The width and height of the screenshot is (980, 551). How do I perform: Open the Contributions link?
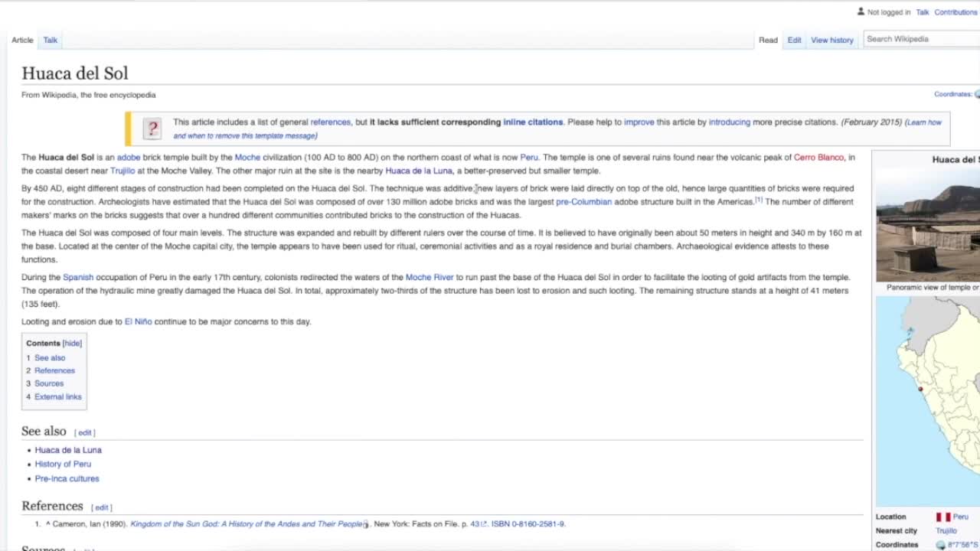955,12
